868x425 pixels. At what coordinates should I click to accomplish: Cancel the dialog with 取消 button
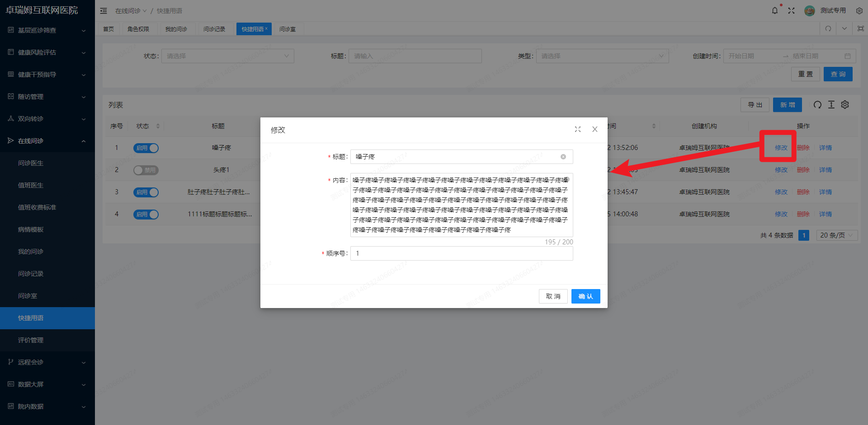[553, 296]
